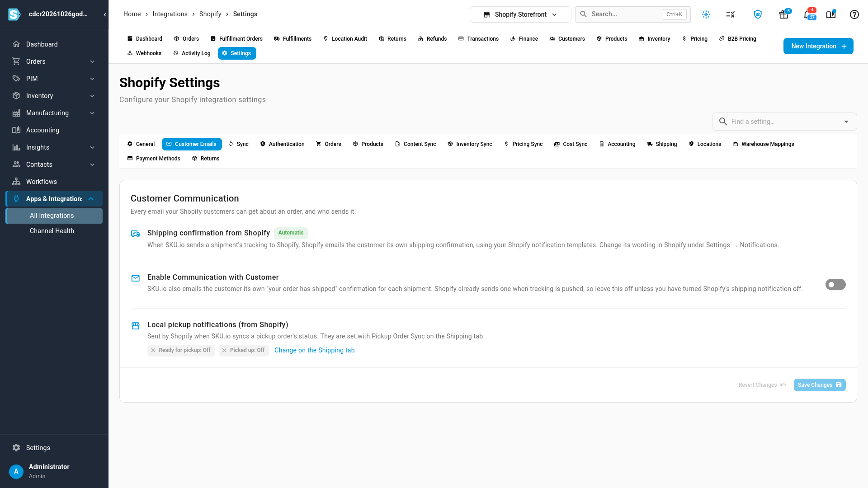Open the AI assistant sparkle icon in header
This screenshot has width=868, height=488.
pos(706,14)
